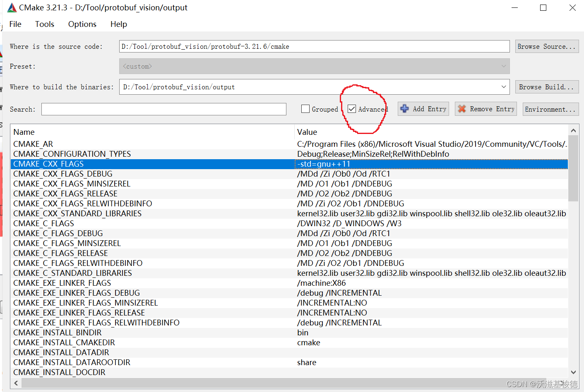Select the CMAKE_EXE_LINKER_FLAGS_DEBUG entry
This screenshot has height=392, width=584.
pyautogui.click(x=77, y=293)
